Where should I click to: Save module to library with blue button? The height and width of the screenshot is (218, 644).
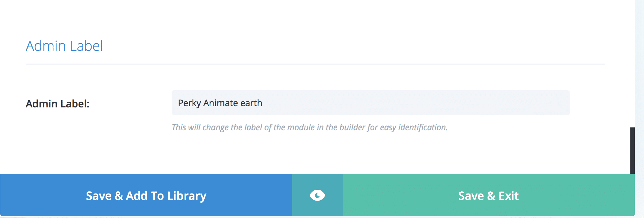pyautogui.click(x=146, y=195)
